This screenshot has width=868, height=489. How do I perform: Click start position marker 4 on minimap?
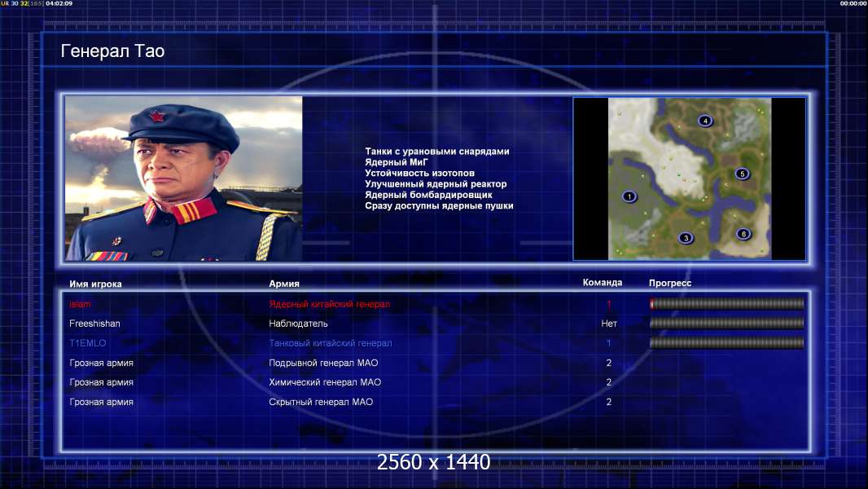[704, 121]
